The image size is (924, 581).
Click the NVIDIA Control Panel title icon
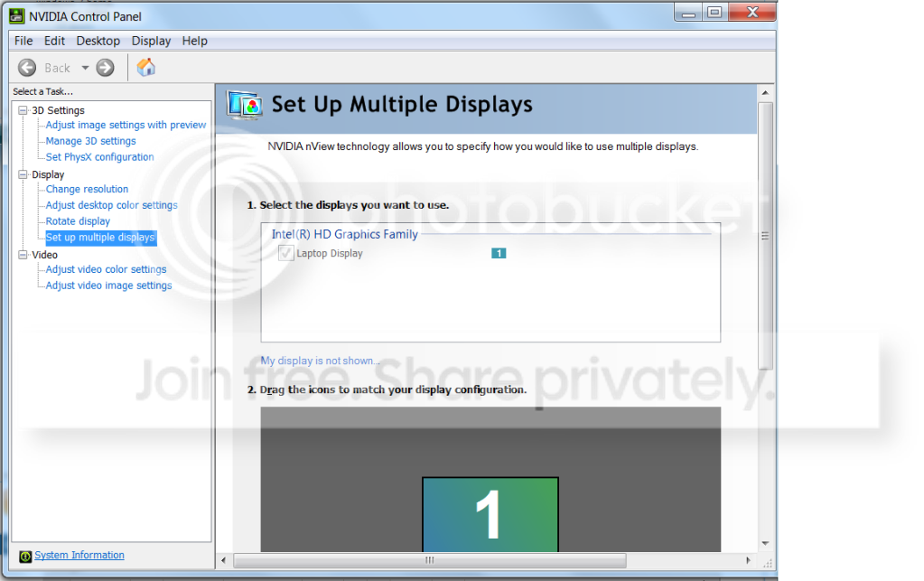point(16,16)
